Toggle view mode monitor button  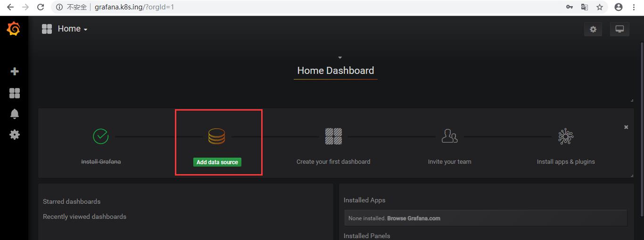pos(619,29)
